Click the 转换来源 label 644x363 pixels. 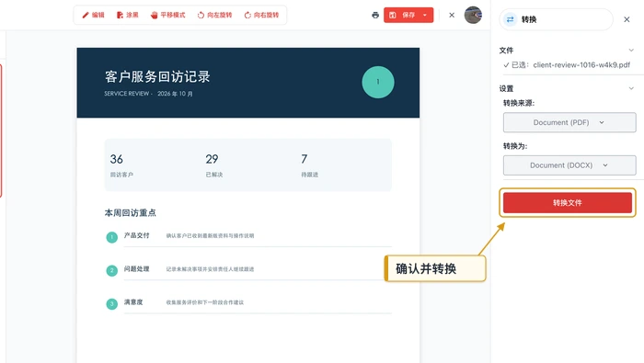click(519, 103)
